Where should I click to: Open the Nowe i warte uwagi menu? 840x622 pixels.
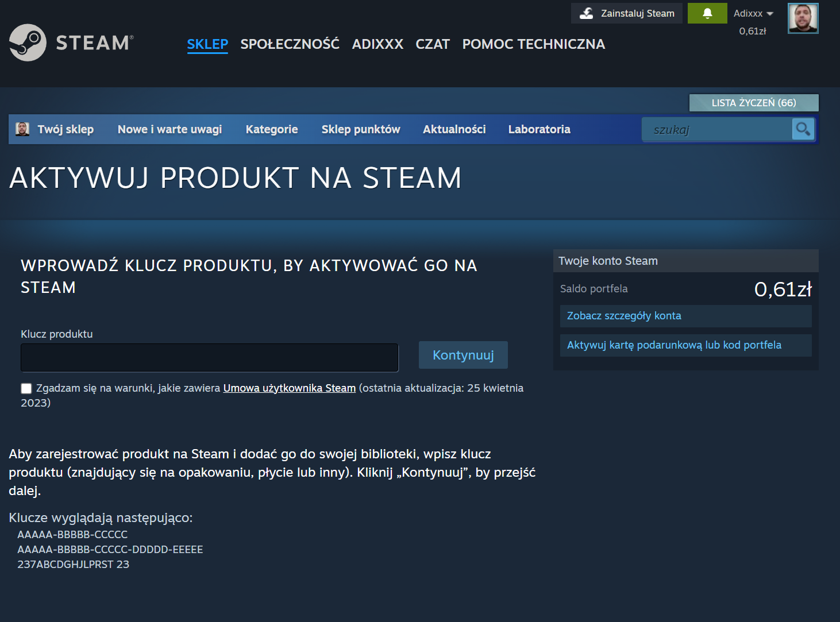[169, 129]
